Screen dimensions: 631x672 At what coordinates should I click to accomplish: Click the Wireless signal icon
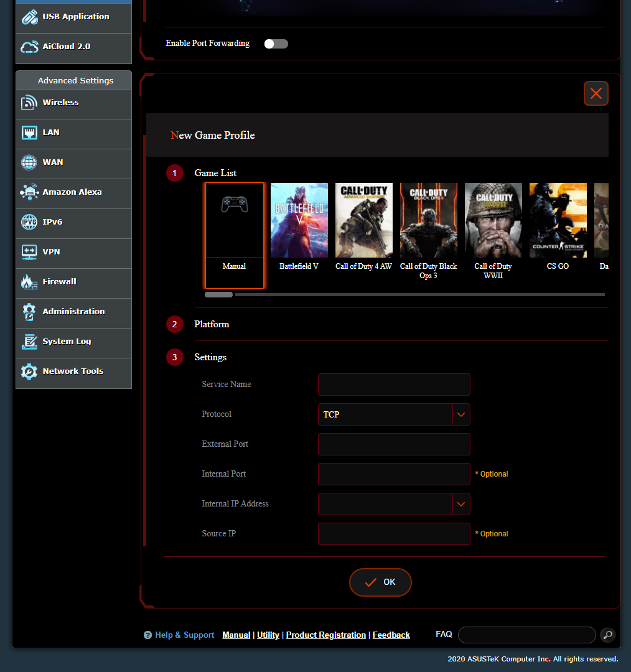(x=29, y=103)
